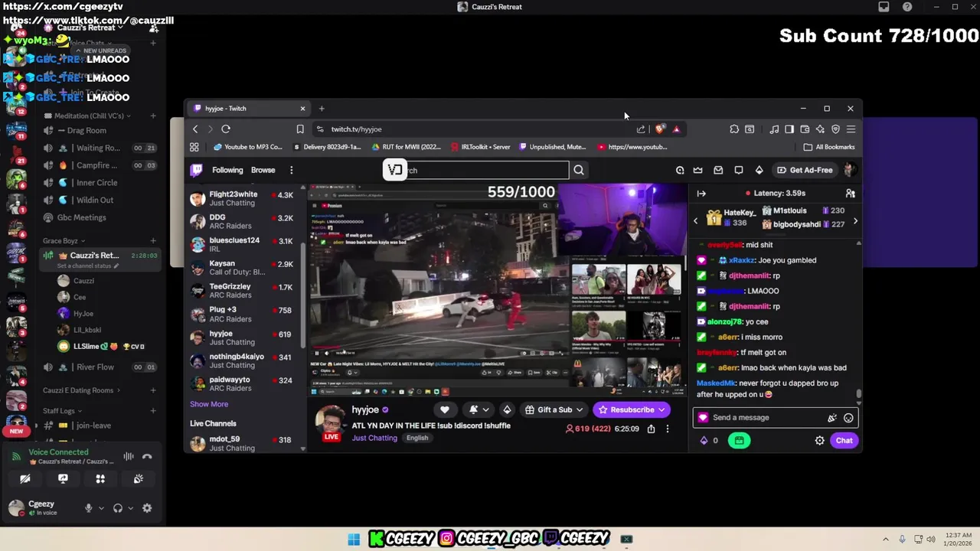Follow heart button for hyyjoe

445,409
